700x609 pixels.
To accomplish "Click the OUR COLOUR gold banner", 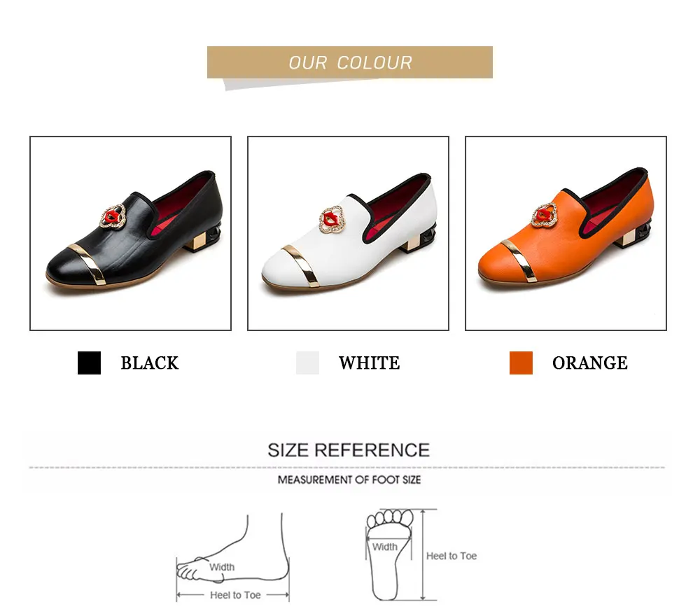I will tap(350, 62).
